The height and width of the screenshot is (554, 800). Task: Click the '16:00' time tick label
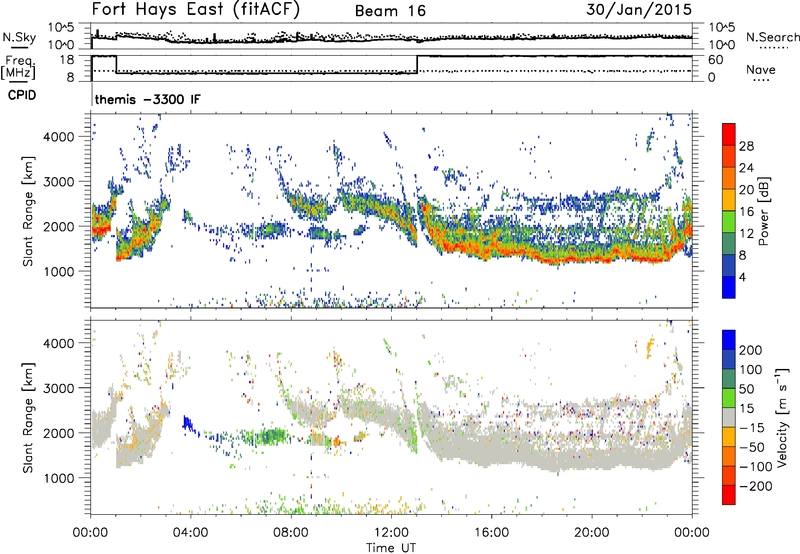point(491,533)
